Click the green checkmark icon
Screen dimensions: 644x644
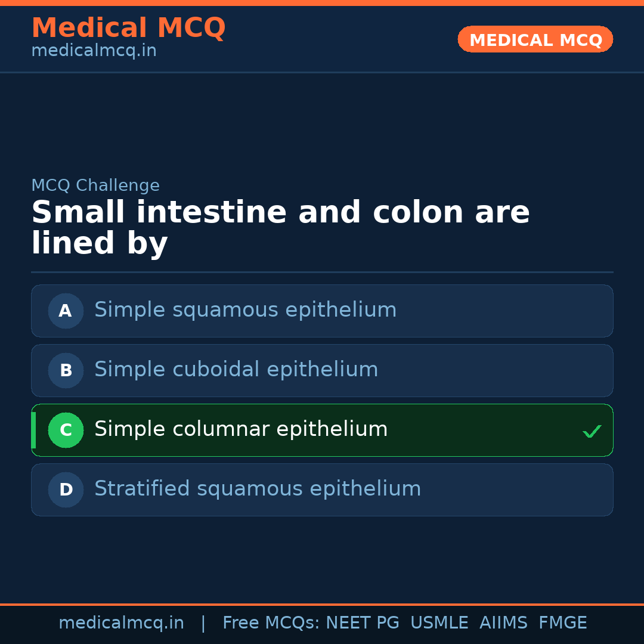[592, 431]
